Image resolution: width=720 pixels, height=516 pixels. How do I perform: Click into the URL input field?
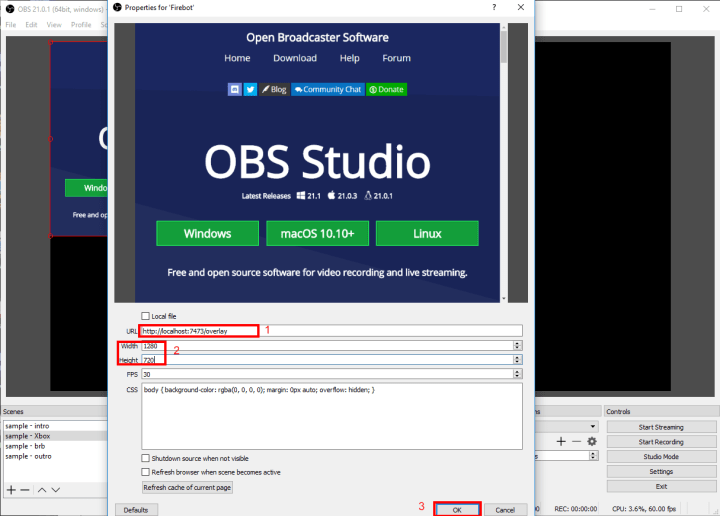[x=332, y=331]
